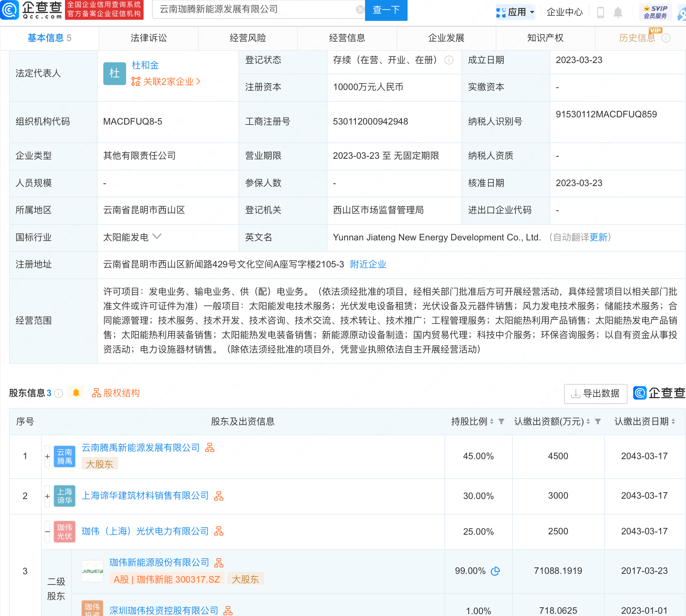This screenshot has width=686, height=616.
Task: Click the 530112000942948 registration number
Action: [x=370, y=122]
